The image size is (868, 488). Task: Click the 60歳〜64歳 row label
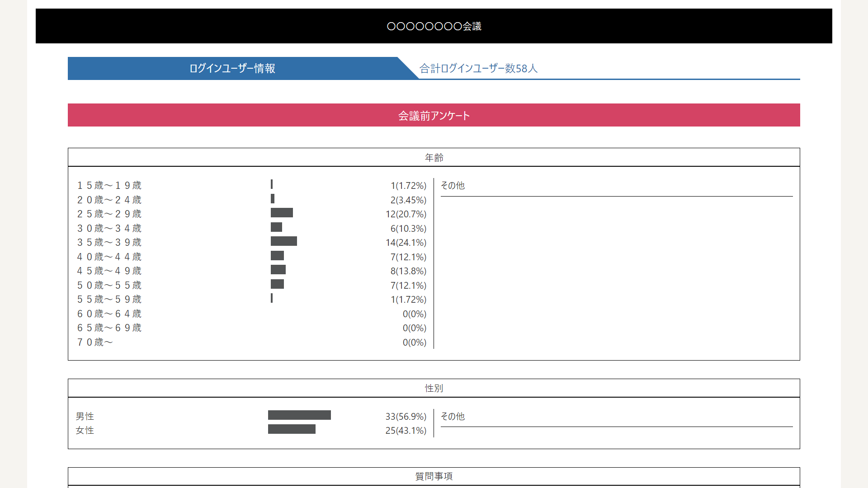click(109, 314)
